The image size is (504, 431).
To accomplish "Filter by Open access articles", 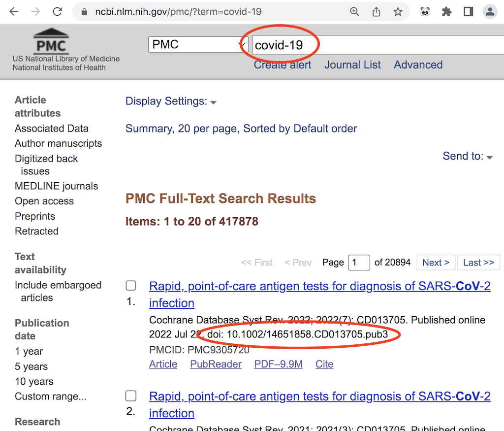I will 44,201.
